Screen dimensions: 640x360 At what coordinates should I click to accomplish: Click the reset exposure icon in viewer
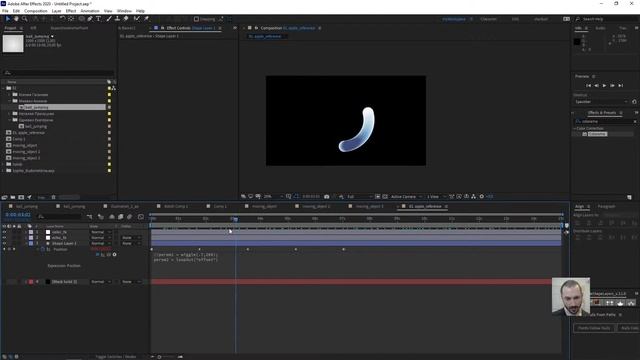(482, 196)
